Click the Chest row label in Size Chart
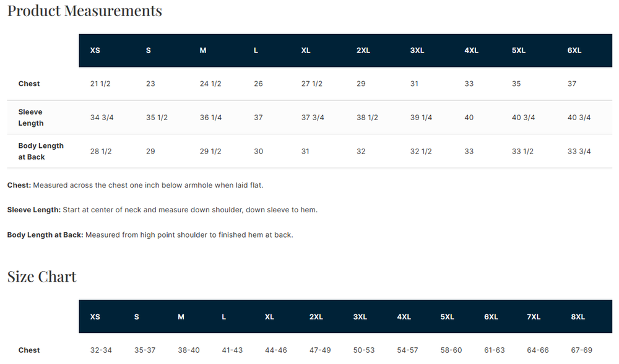The height and width of the screenshot is (364, 619). click(29, 350)
